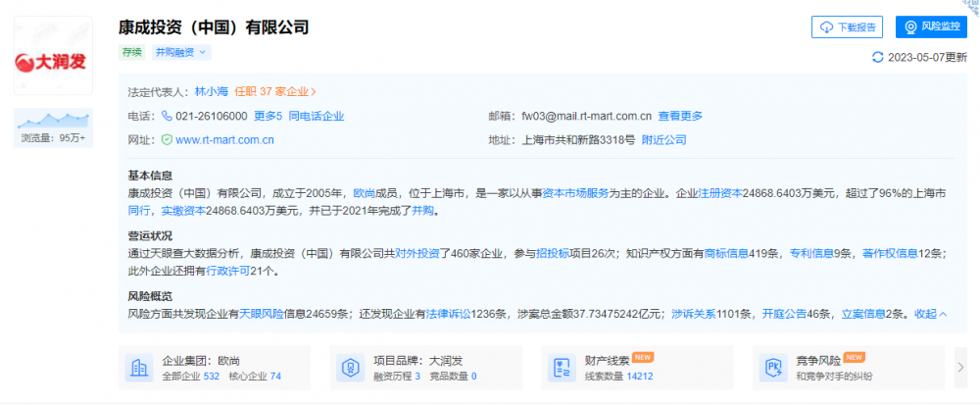Collapse details with 收起

click(931, 314)
